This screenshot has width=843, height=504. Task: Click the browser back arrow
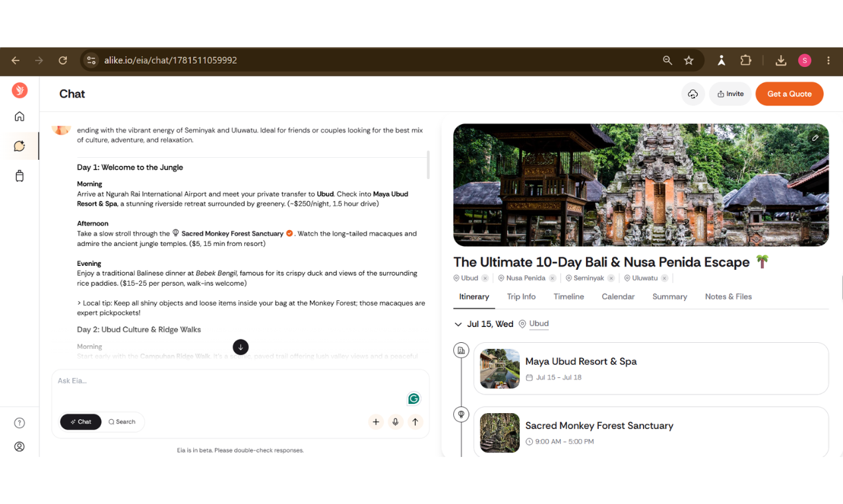15,60
